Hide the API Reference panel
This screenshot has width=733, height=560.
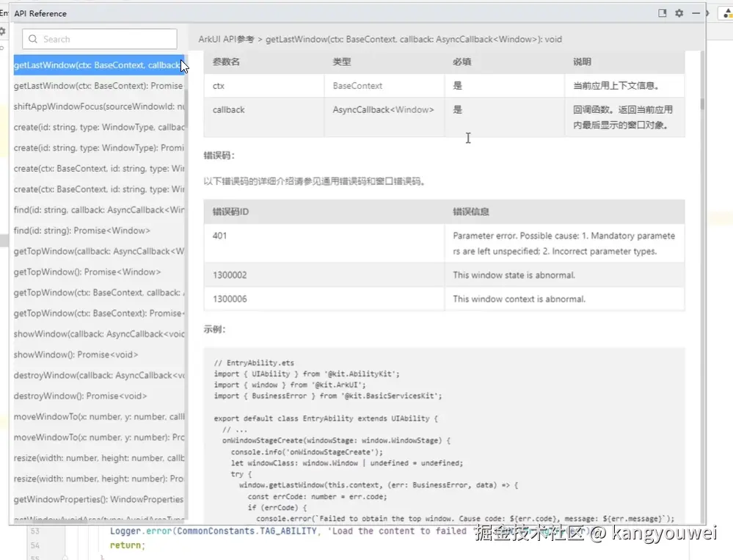tap(696, 13)
